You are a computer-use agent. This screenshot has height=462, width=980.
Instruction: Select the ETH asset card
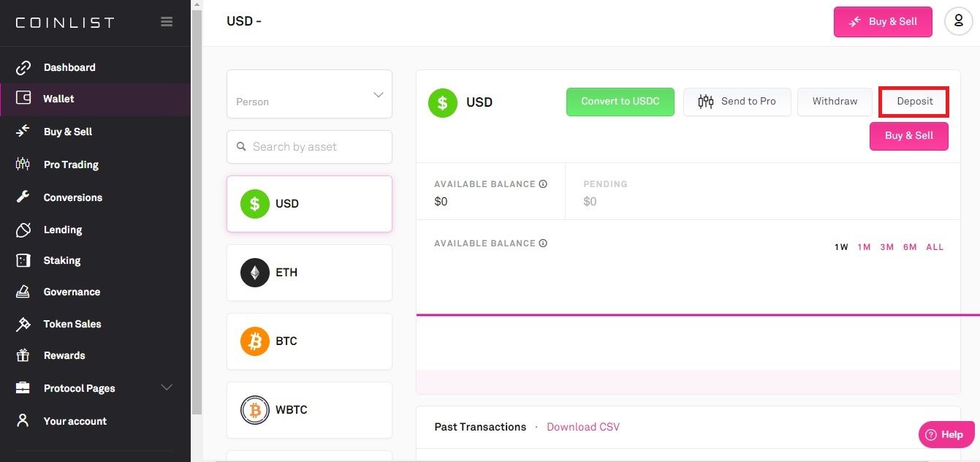click(309, 273)
